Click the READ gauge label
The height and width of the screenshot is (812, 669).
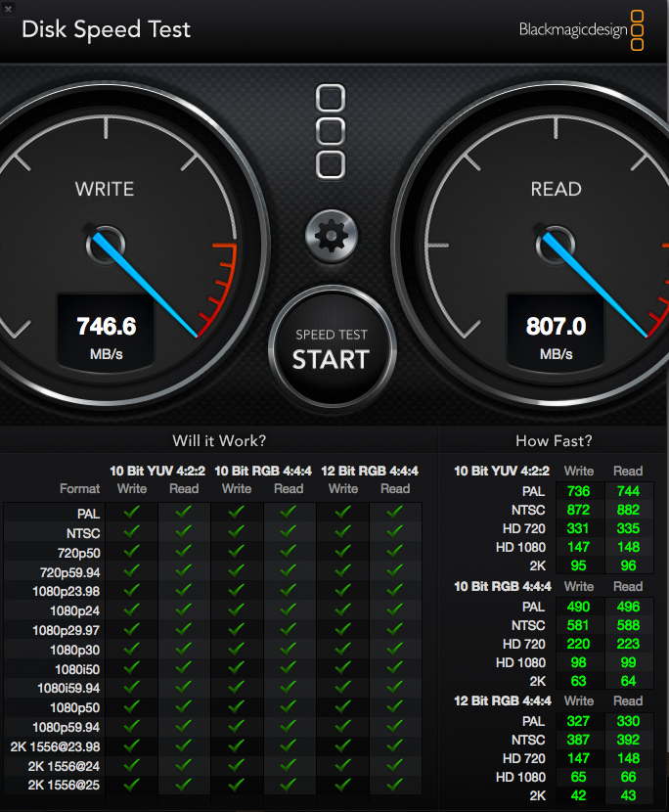click(557, 189)
